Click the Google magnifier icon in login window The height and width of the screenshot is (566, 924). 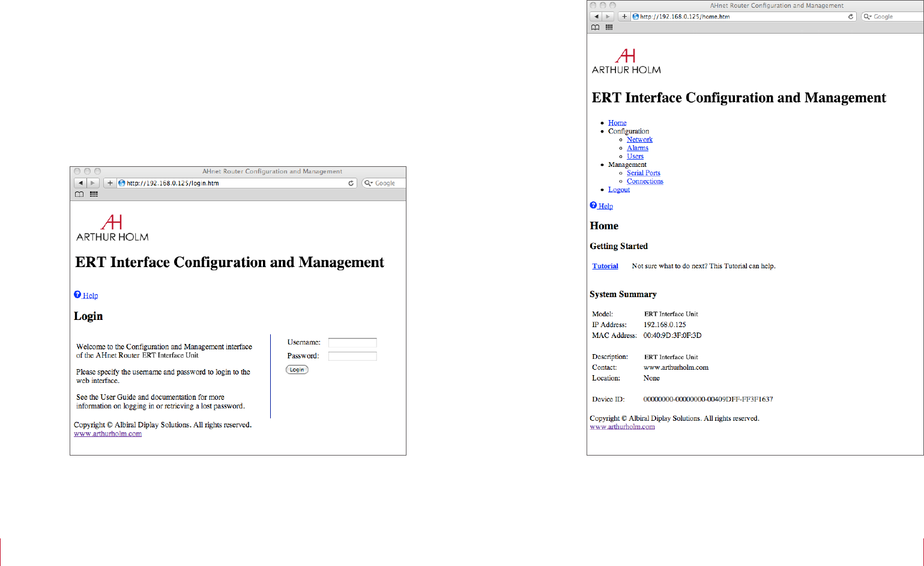(369, 183)
